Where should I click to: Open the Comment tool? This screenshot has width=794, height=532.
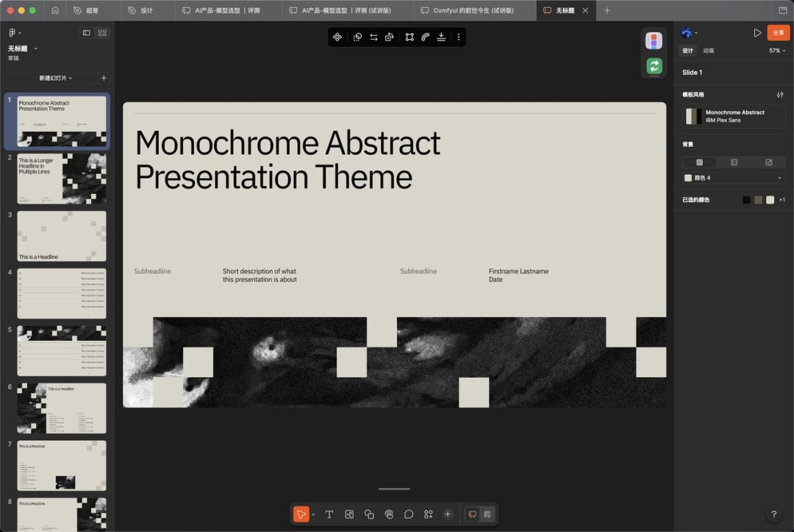409,514
